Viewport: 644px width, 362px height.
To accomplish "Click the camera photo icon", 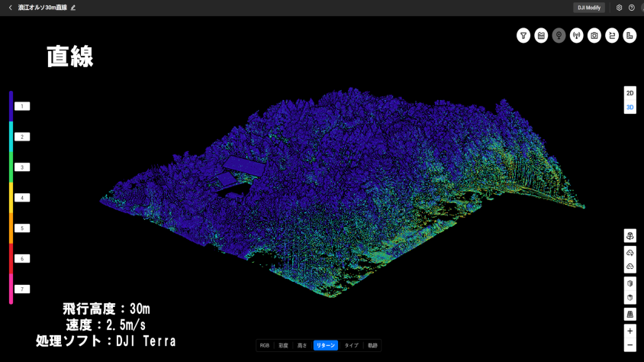I will (594, 36).
